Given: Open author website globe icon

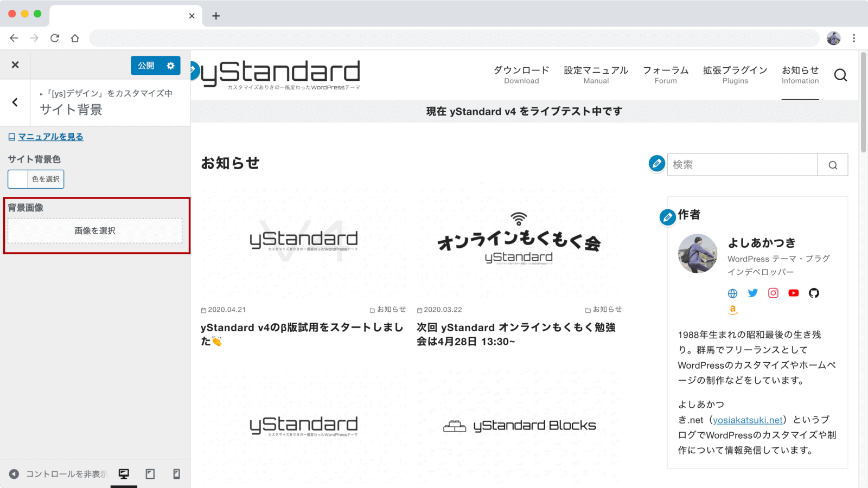Looking at the screenshot, I should click(x=732, y=293).
